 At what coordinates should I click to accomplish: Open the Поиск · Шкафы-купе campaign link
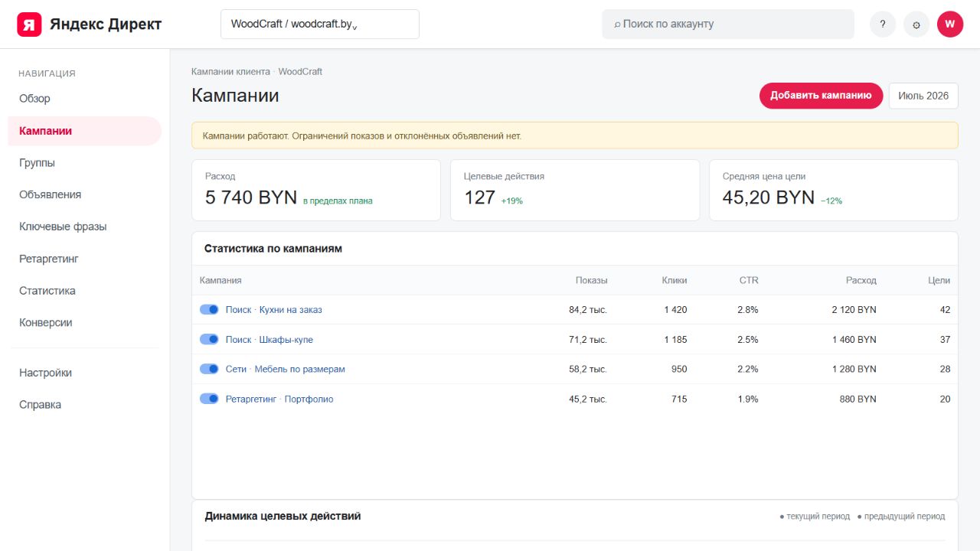click(x=269, y=340)
